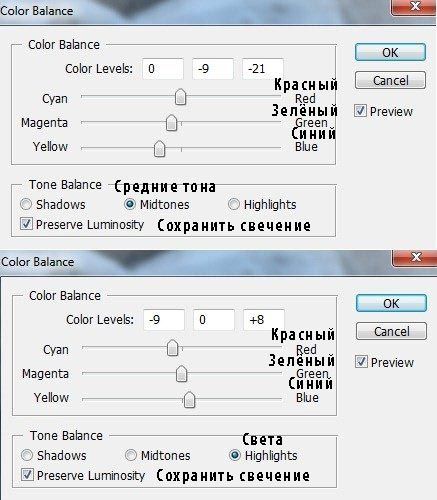Click the Color Levels field showing -21

(263, 69)
